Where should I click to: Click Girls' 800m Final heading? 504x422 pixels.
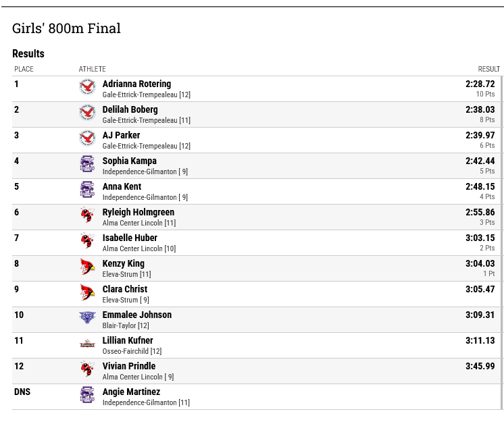66,28
